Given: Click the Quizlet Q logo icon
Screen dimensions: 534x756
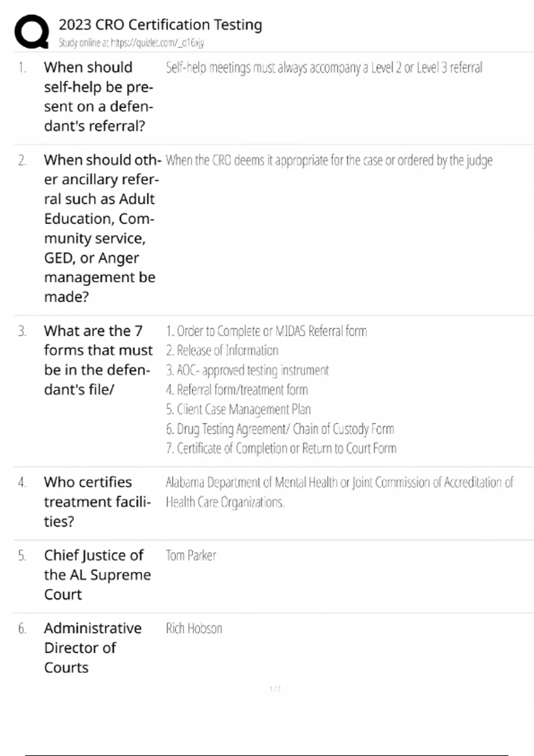Looking at the screenshot, I should (x=32, y=31).
